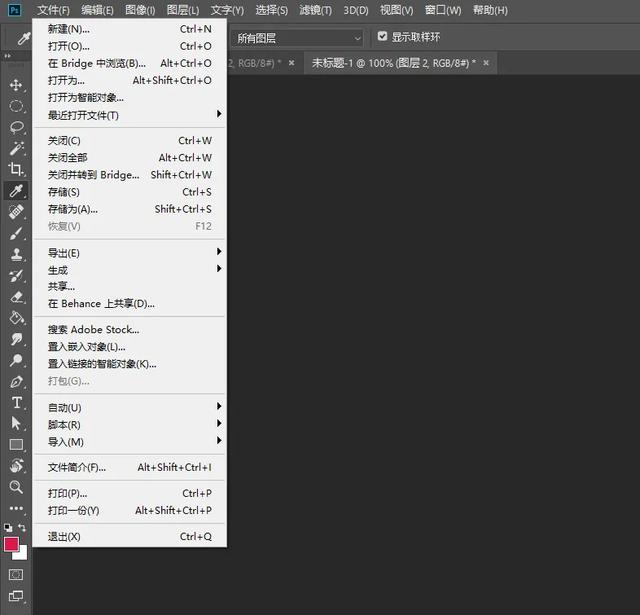This screenshot has width=640, height=615.
Task: Select the Move tool
Action: (16, 85)
